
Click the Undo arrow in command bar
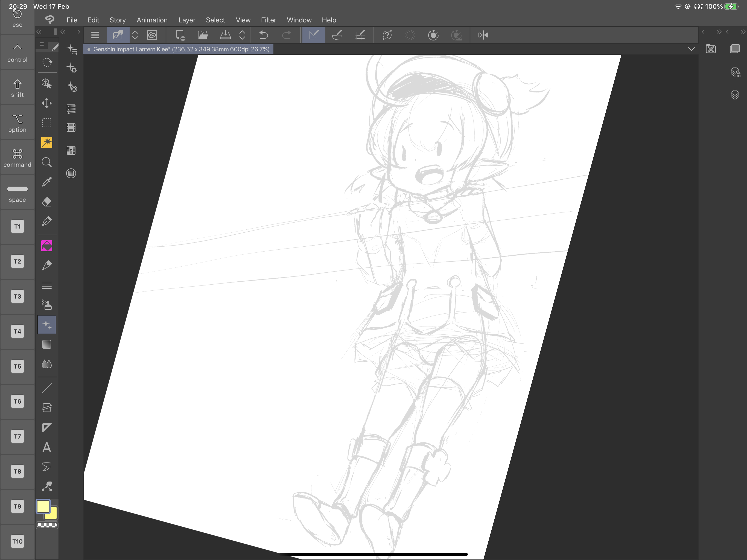263,35
